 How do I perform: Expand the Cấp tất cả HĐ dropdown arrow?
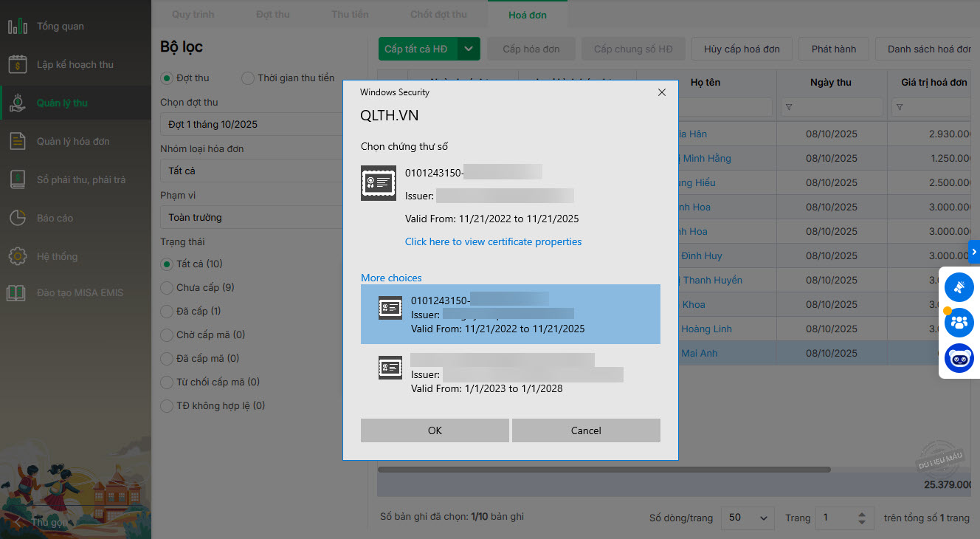(469, 49)
